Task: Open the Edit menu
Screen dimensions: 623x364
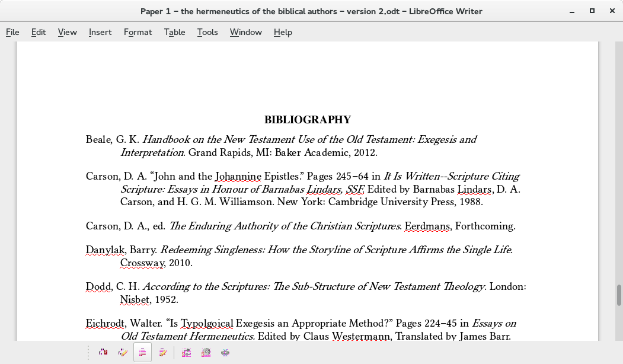Action: point(39,32)
